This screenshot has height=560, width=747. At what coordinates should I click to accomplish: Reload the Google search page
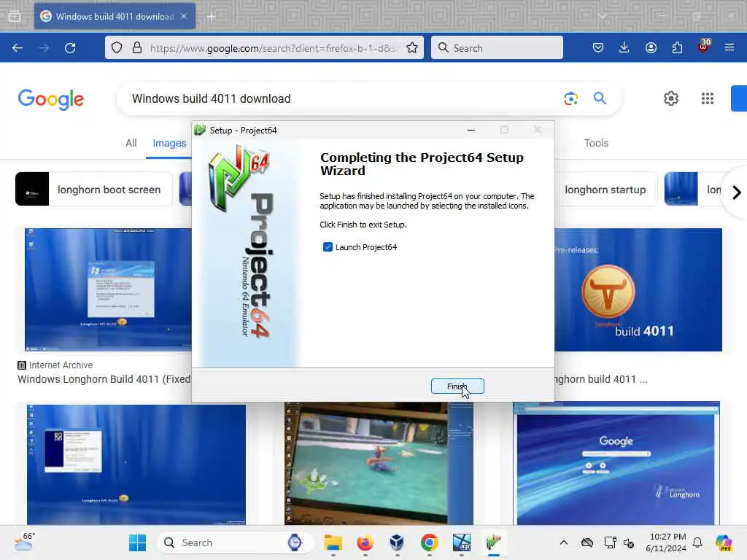pyautogui.click(x=70, y=48)
